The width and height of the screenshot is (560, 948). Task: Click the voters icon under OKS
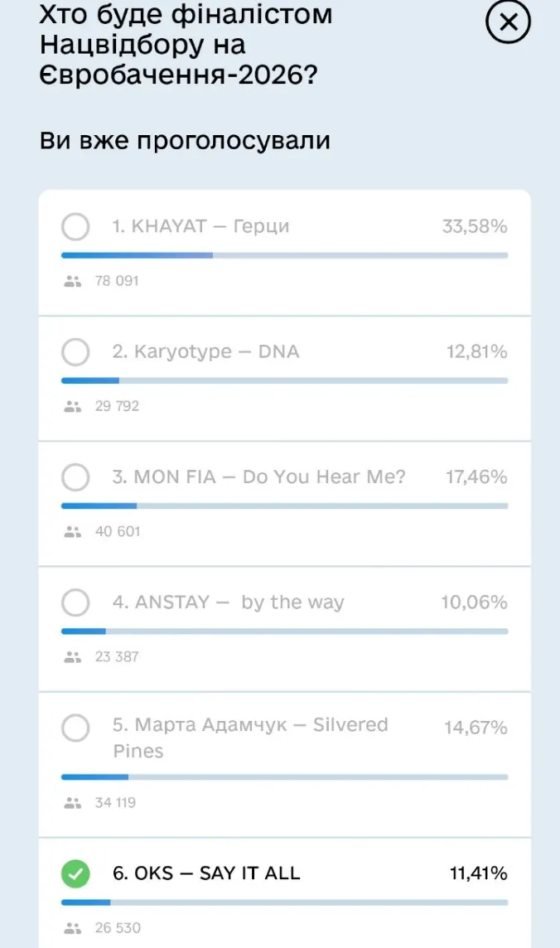pyautogui.click(x=73, y=928)
